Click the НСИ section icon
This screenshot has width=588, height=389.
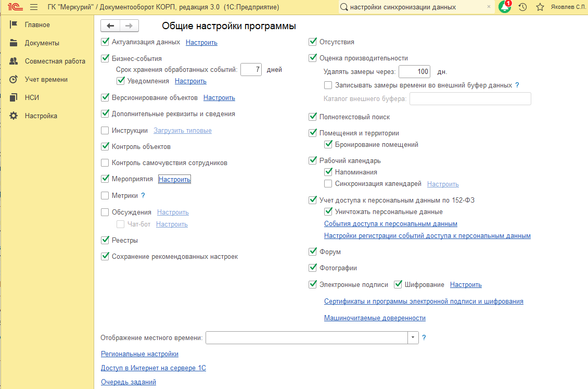(x=14, y=97)
